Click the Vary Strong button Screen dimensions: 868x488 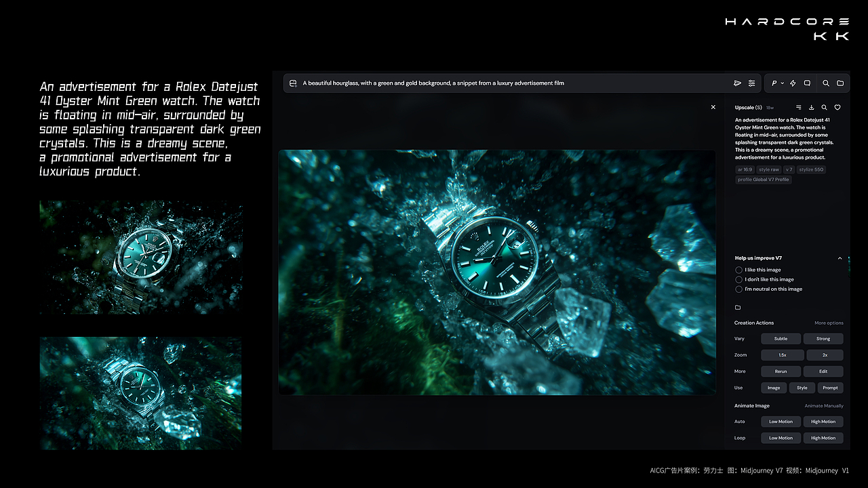click(823, 339)
